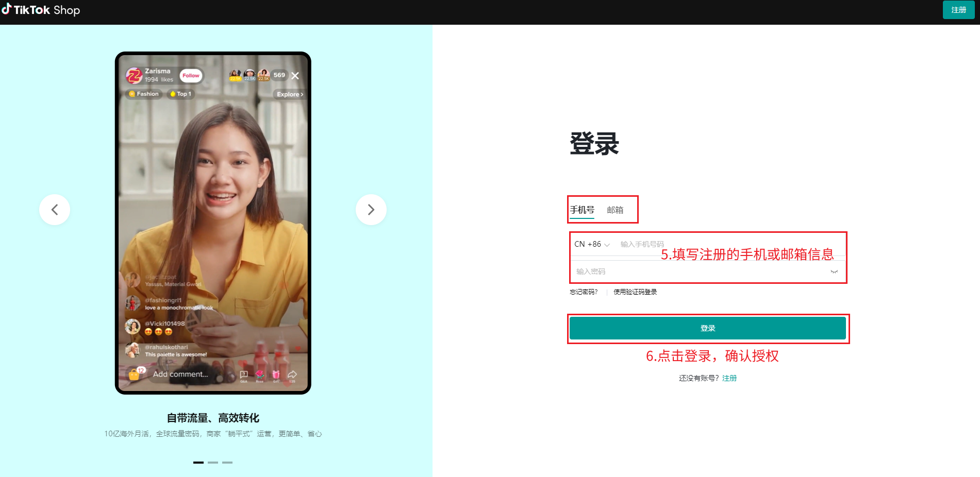The image size is (980, 477).
Task: Click the 忘记密码 link
Action: pyautogui.click(x=584, y=292)
